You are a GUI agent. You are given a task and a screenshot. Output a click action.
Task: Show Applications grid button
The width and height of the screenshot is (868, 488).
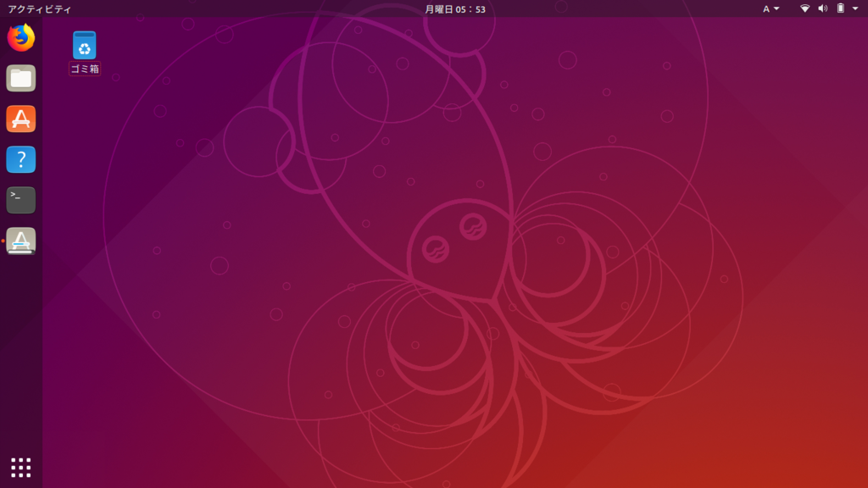(21, 468)
